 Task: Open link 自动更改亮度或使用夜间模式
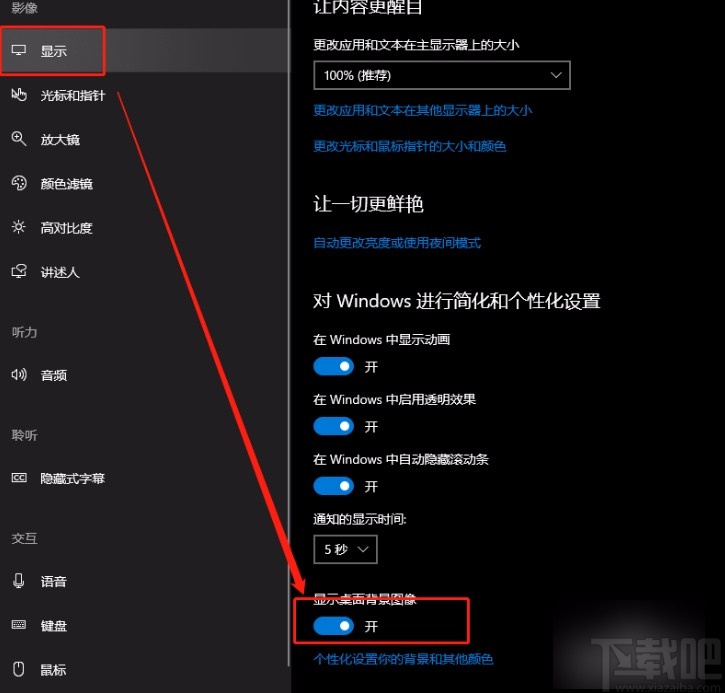397,243
